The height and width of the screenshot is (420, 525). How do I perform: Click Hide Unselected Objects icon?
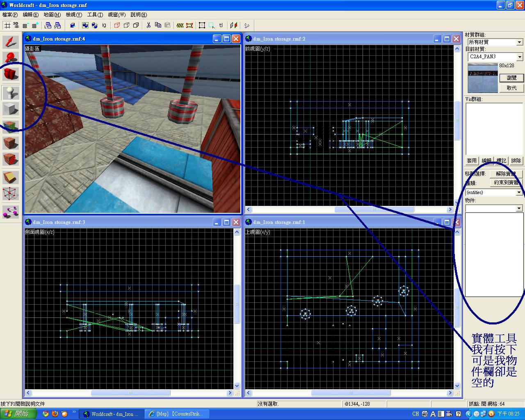pyautogui.click(x=126, y=25)
